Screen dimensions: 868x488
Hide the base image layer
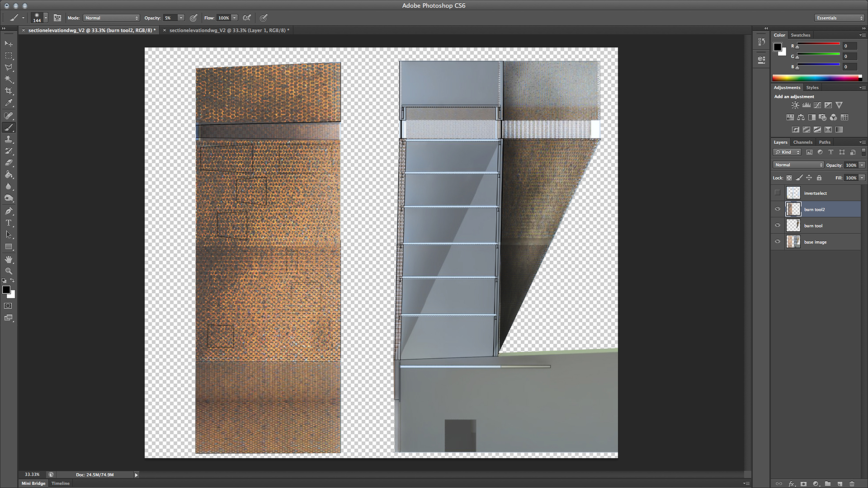pos(778,242)
